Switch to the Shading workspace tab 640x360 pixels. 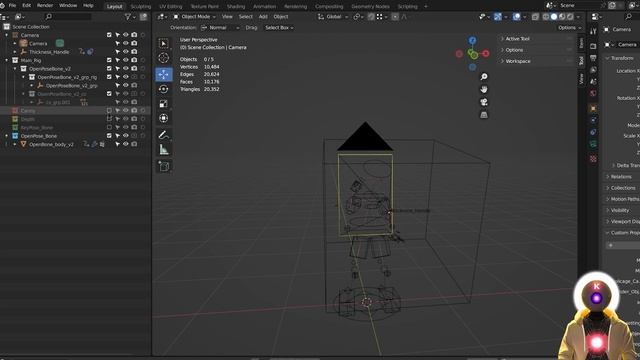pyautogui.click(x=236, y=7)
